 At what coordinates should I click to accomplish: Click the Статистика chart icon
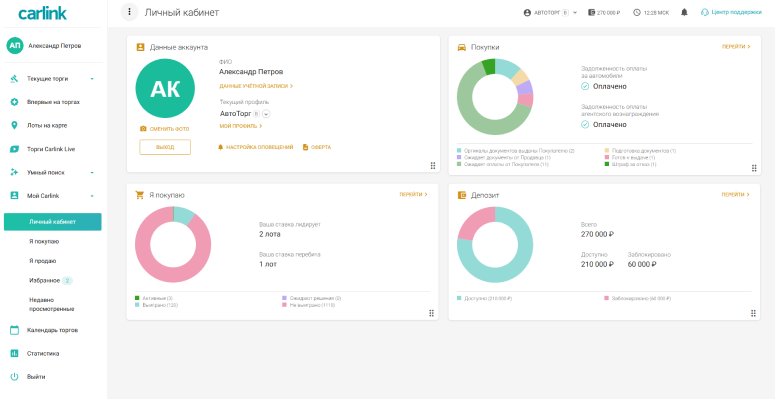click(14, 353)
